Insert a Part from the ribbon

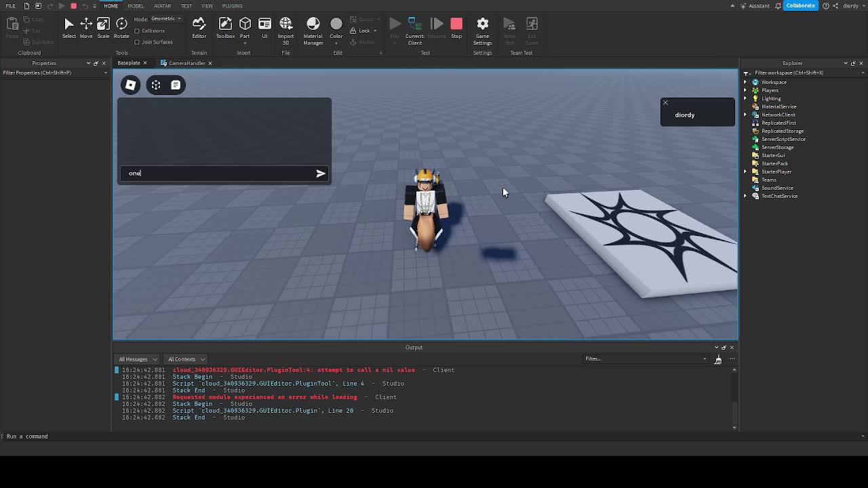pyautogui.click(x=245, y=28)
